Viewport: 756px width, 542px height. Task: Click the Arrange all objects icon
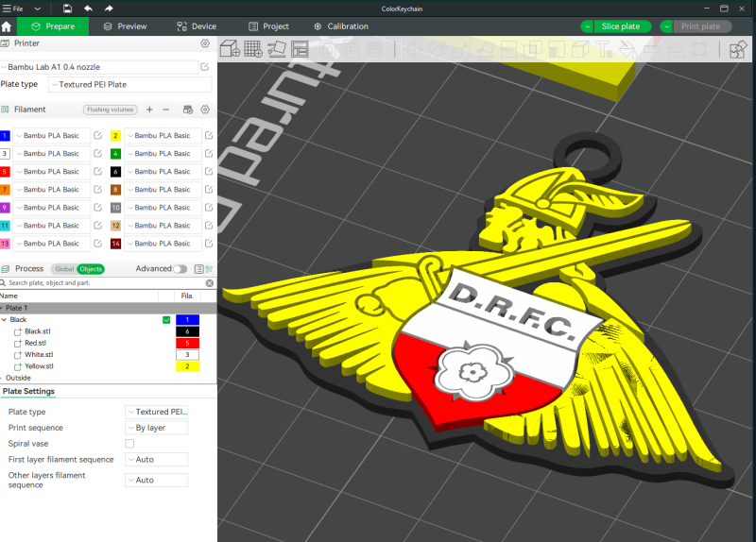point(300,49)
